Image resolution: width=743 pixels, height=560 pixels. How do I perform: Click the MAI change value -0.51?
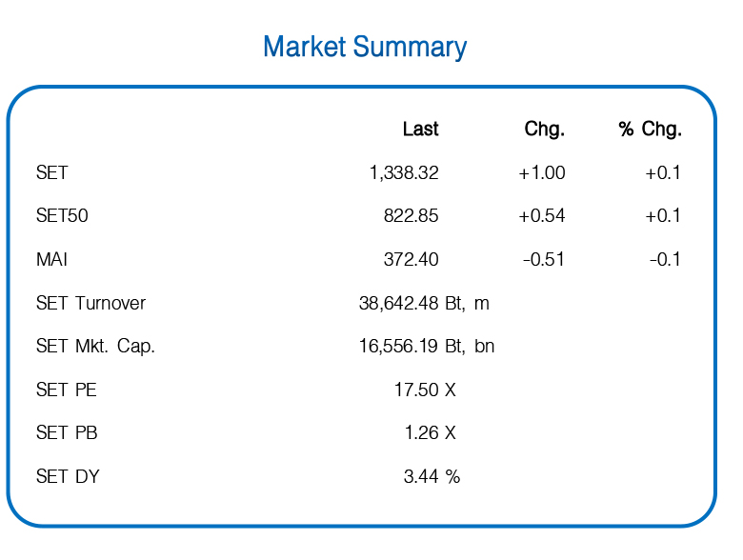pos(544,259)
